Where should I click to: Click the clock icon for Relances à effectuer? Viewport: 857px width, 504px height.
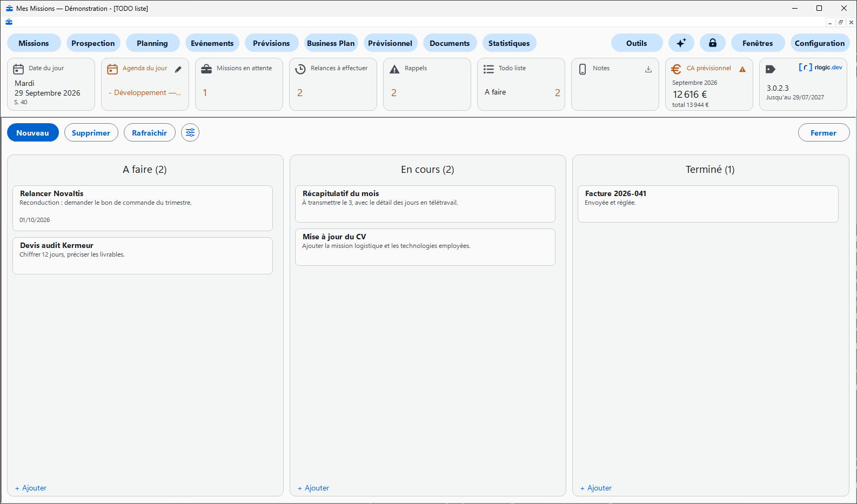click(300, 69)
